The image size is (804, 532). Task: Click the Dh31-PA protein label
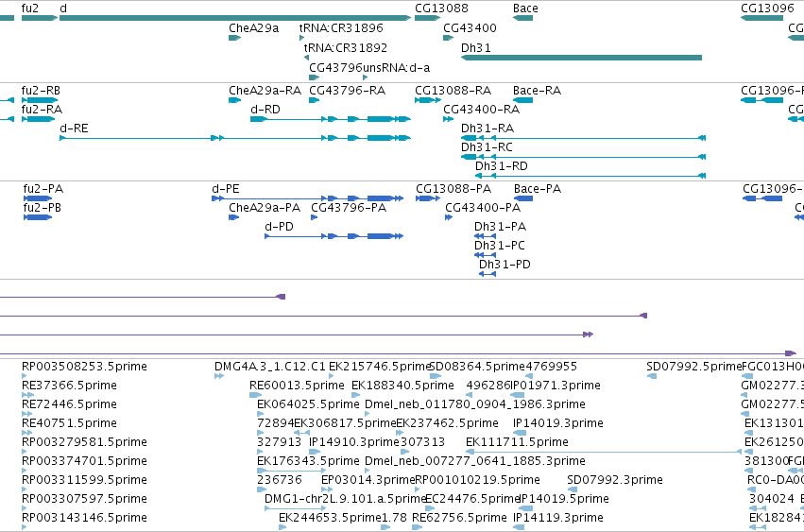501,227
